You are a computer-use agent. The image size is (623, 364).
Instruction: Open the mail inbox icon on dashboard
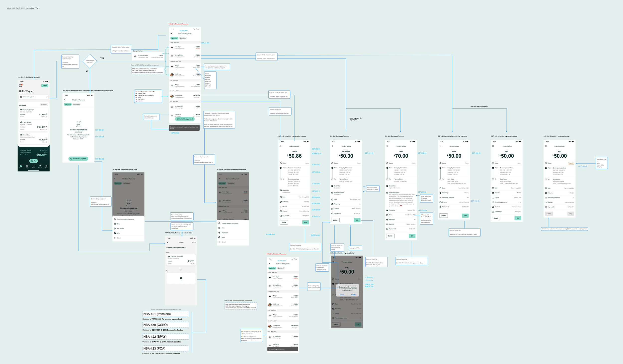(20, 85)
